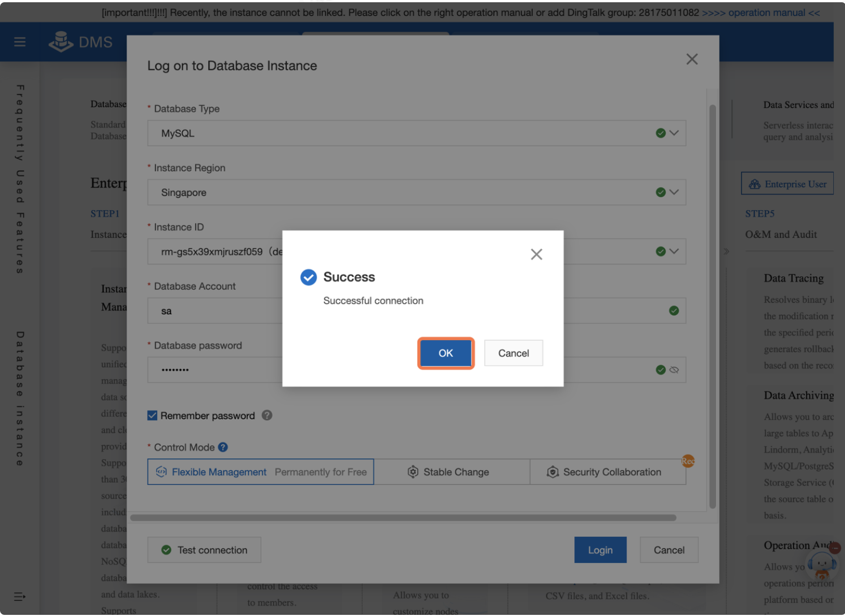
Task: Click the DMS logo icon
Action: click(x=61, y=41)
